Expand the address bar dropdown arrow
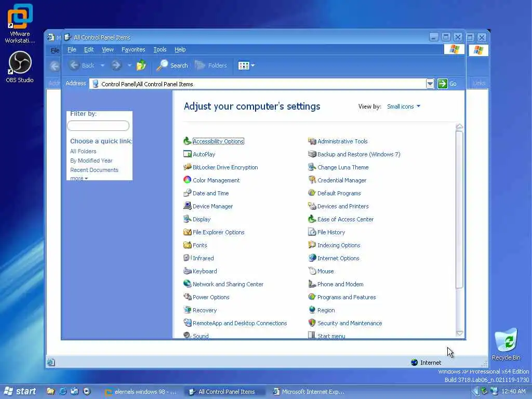532x399 pixels. click(x=430, y=84)
